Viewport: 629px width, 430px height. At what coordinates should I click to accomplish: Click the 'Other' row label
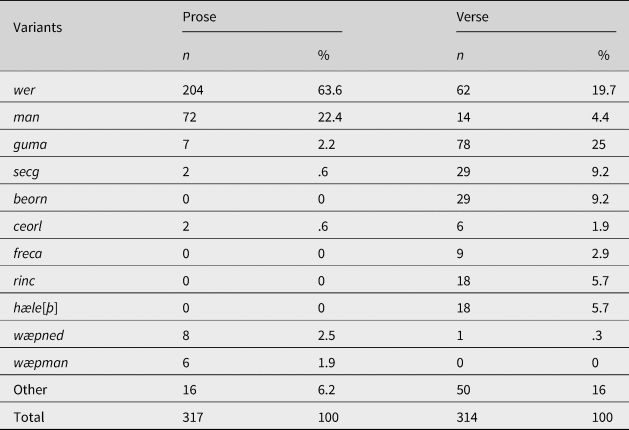[x=29, y=387]
